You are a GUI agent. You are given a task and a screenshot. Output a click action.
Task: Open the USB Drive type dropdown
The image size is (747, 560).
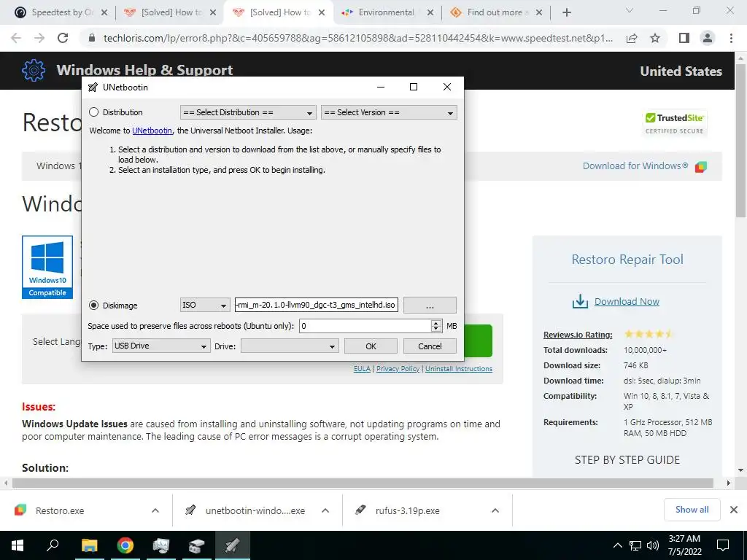click(160, 346)
